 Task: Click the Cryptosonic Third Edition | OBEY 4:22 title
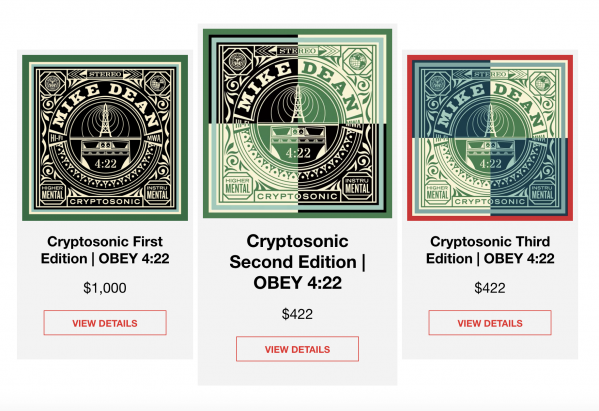tap(490, 250)
